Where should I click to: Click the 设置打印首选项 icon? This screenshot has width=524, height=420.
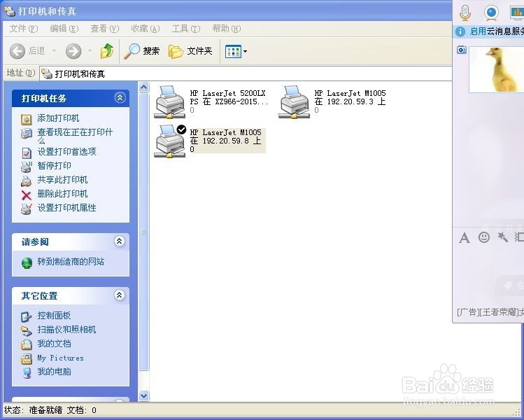pos(27,153)
